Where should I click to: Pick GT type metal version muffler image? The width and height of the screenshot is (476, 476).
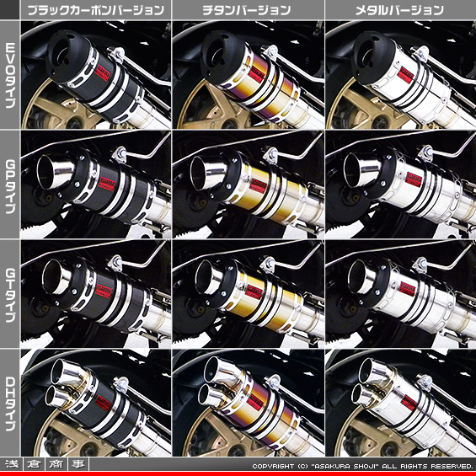[401, 294]
